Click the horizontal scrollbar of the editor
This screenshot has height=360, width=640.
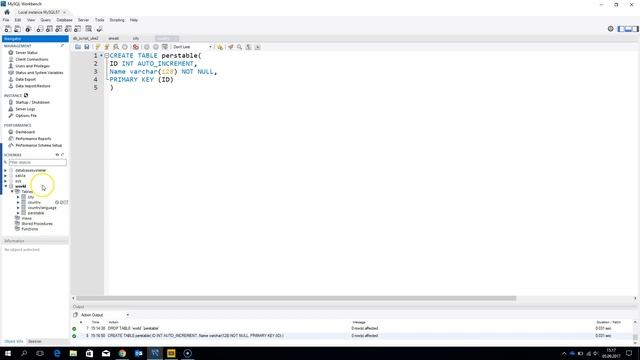(x=296, y=298)
